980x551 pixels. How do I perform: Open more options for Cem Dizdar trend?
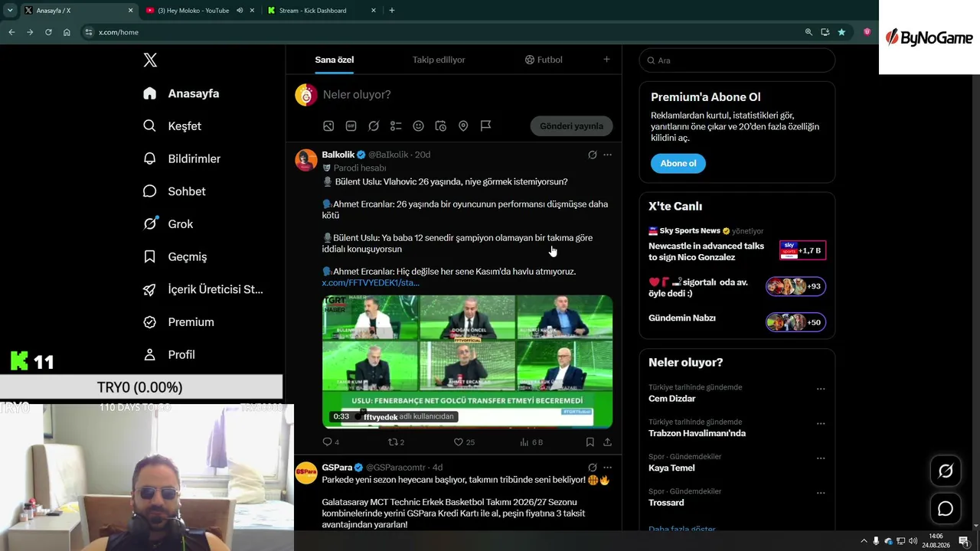click(x=821, y=389)
